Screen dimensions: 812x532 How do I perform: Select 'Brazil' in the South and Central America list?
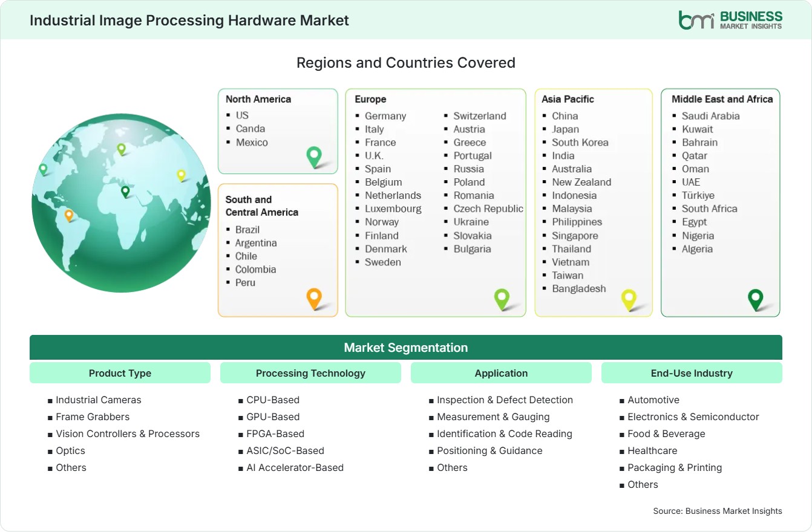pos(247,229)
